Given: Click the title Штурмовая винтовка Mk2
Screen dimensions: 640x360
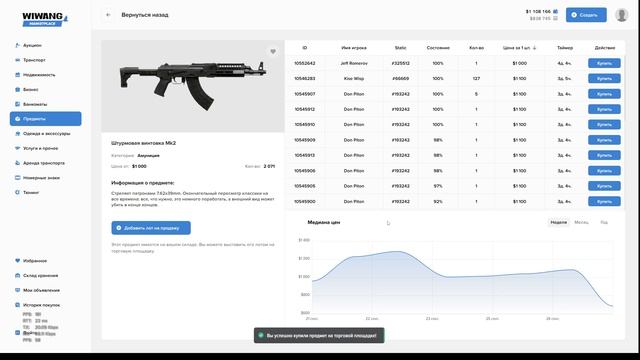Looking at the screenshot, I should pos(144,143).
